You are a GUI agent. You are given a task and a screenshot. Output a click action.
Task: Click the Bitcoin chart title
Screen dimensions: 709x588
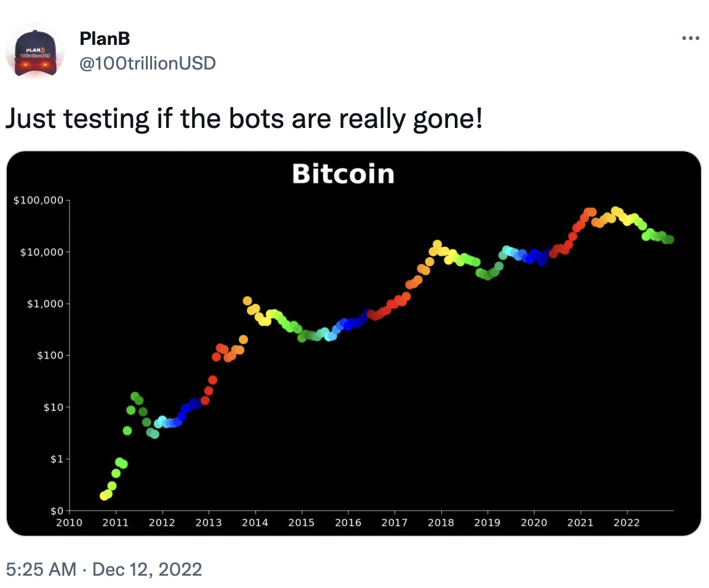click(343, 174)
